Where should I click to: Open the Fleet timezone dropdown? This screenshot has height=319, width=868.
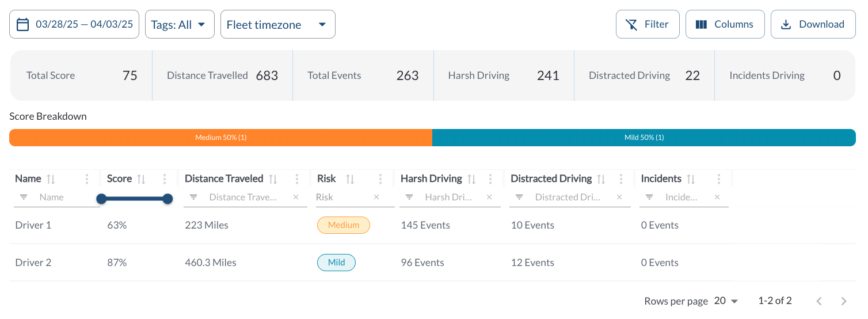(x=277, y=24)
